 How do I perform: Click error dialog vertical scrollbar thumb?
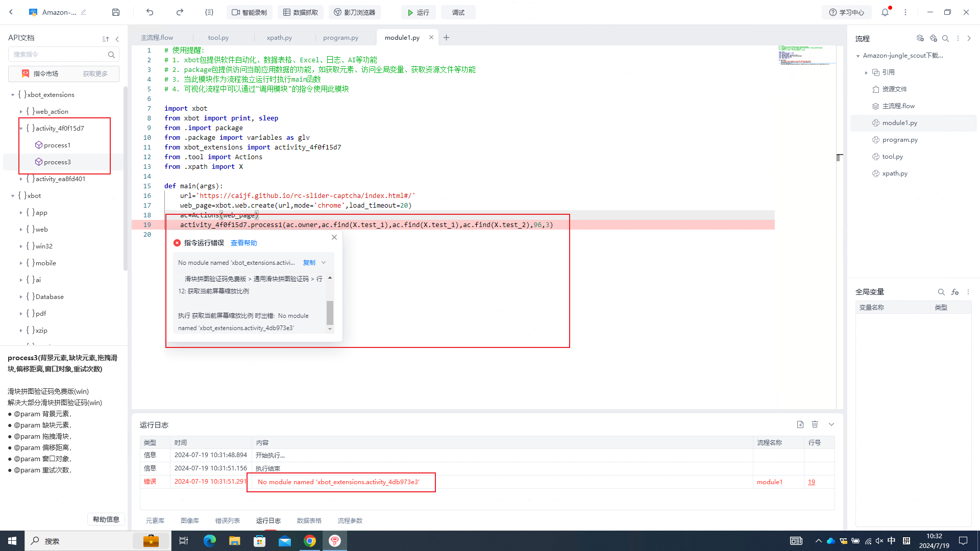click(x=330, y=312)
